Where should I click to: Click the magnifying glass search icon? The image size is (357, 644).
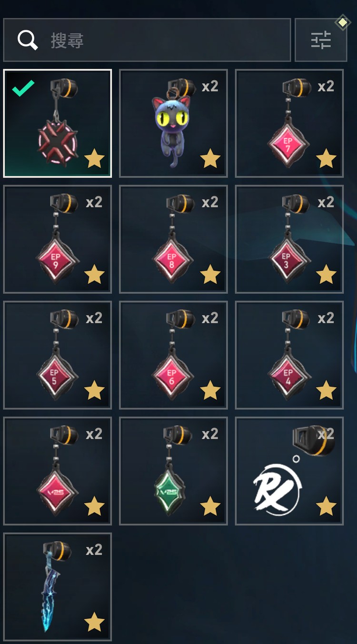point(28,40)
